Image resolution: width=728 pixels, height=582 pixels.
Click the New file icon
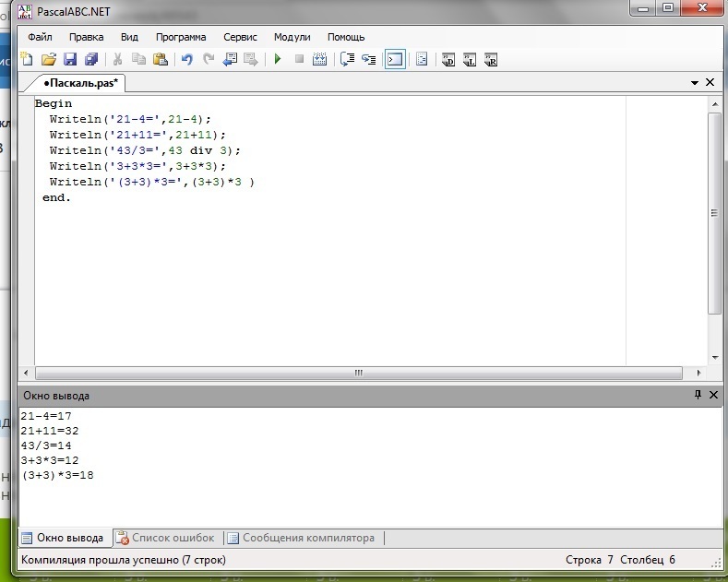coord(27,59)
